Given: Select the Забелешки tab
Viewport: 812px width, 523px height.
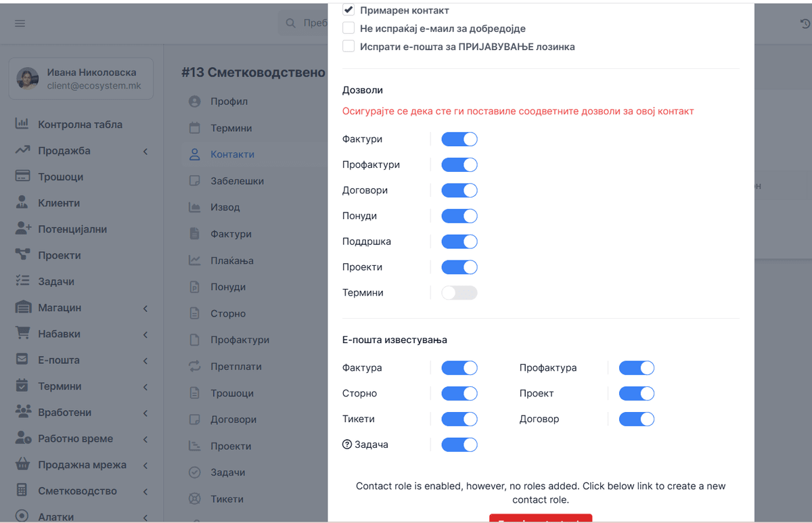Looking at the screenshot, I should 237,181.
